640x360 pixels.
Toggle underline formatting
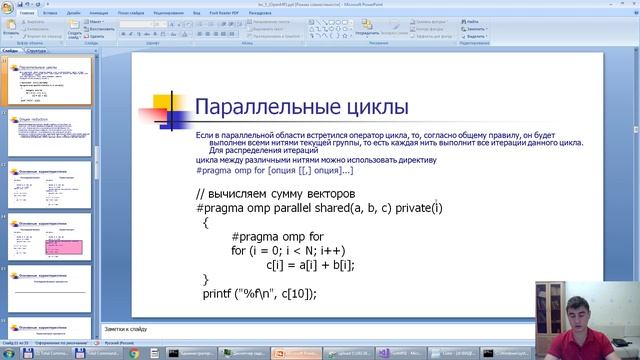click(x=139, y=34)
